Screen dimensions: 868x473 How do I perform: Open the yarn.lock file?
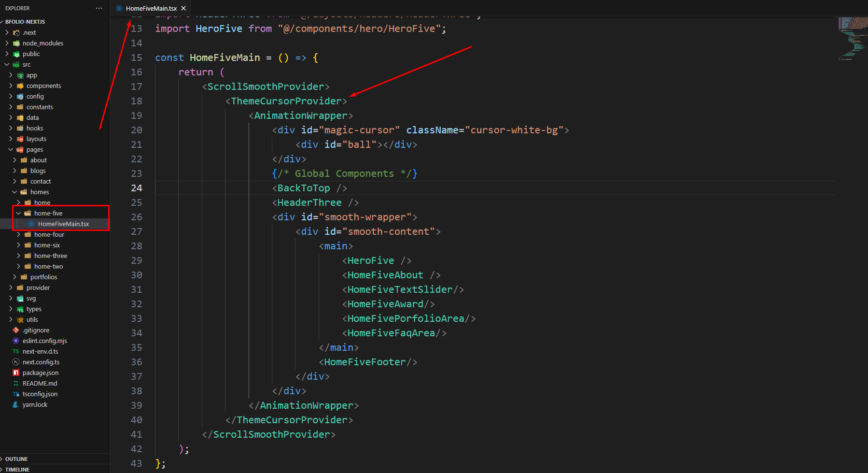[35, 404]
